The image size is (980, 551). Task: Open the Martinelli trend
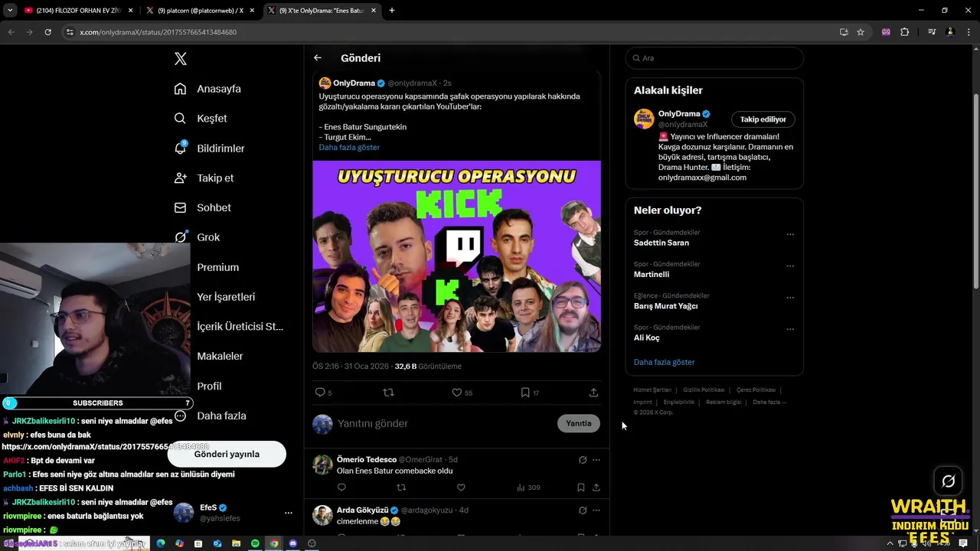point(652,274)
